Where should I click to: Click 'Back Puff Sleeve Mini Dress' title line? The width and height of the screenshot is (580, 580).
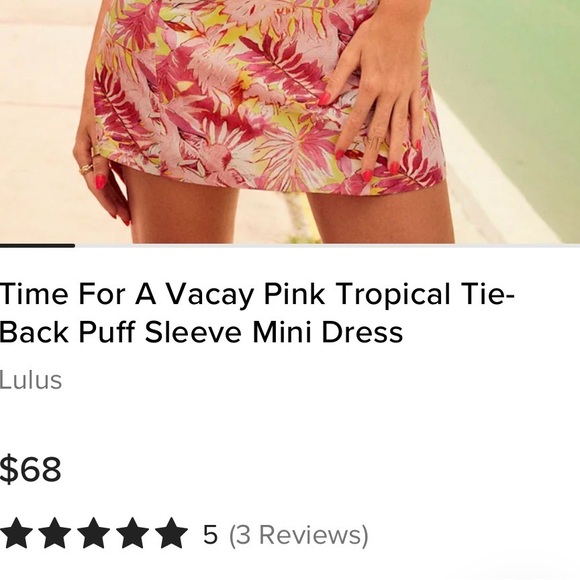coord(201,332)
